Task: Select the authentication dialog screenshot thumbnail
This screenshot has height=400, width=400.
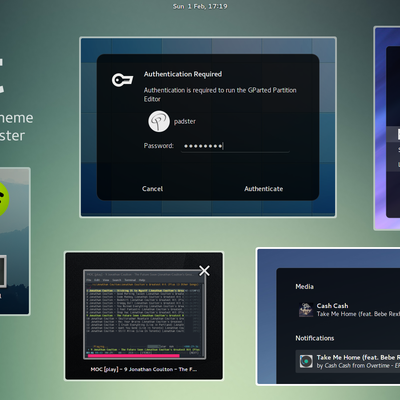Action: tap(208, 127)
